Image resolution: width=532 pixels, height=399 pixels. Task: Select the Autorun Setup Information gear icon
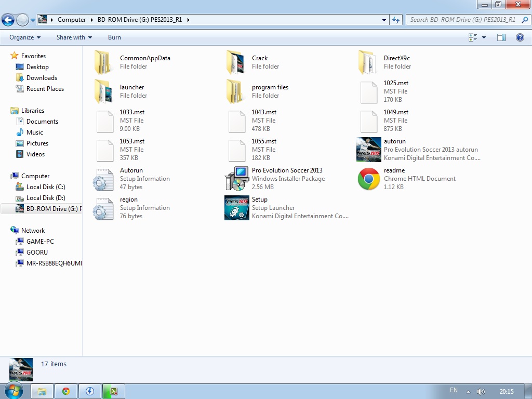pyautogui.click(x=103, y=179)
